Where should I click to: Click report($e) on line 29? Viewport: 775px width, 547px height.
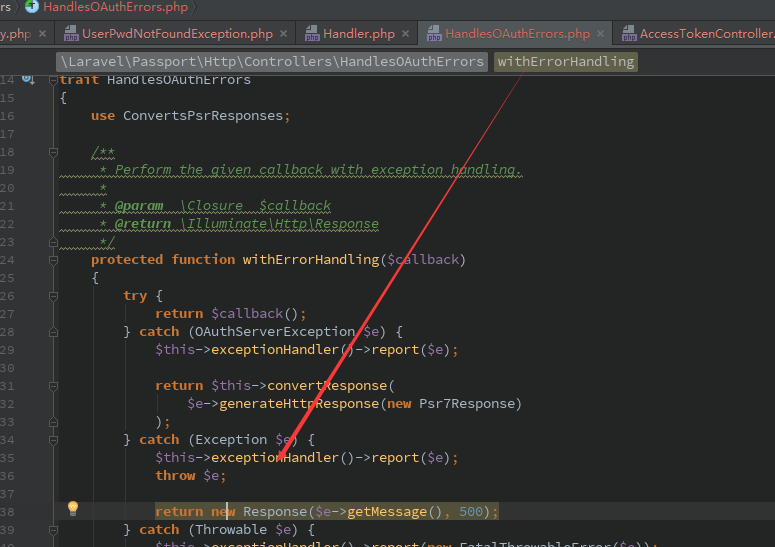pos(410,350)
